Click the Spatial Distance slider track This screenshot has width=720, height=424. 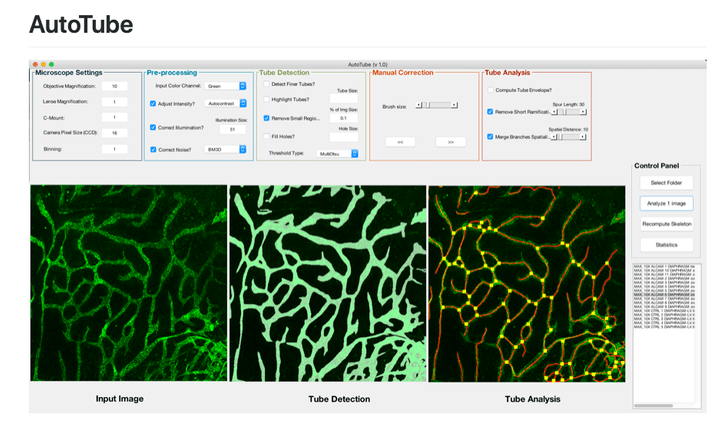pyautogui.click(x=569, y=137)
